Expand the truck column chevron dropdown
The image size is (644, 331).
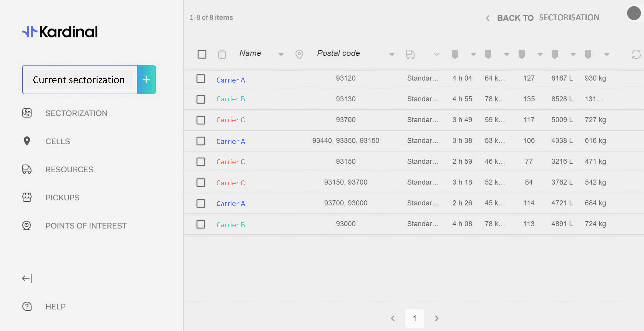coord(436,54)
